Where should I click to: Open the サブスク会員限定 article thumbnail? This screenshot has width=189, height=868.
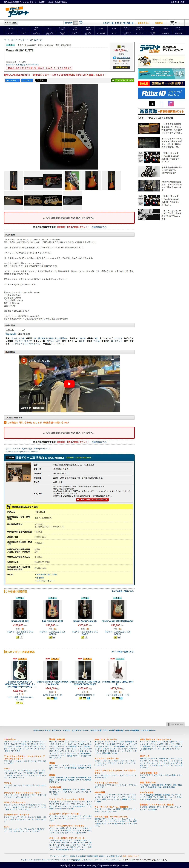pyautogui.click(x=149, y=128)
